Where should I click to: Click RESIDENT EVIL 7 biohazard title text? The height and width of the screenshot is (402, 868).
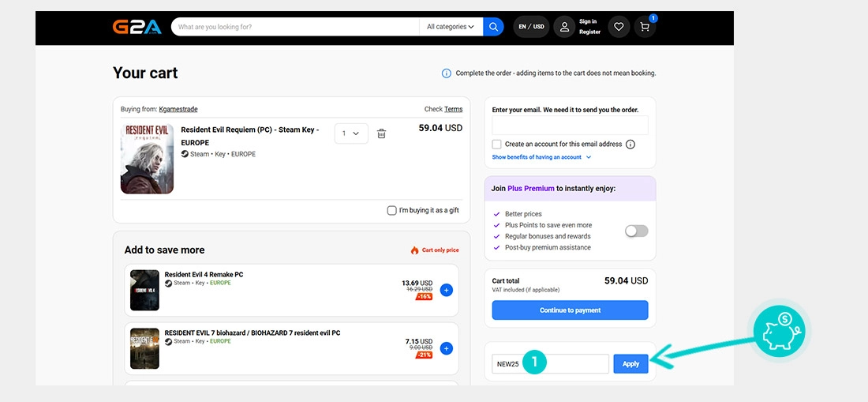click(x=253, y=332)
